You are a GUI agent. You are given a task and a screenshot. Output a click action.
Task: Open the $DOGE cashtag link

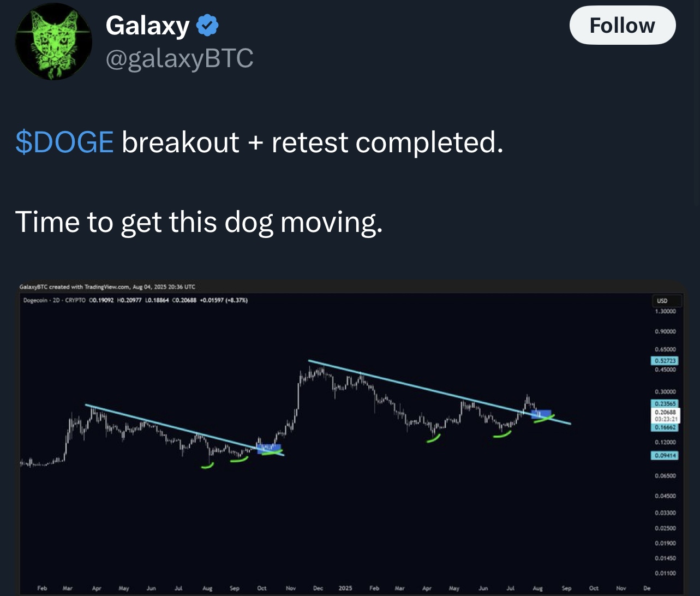[64, 142]
